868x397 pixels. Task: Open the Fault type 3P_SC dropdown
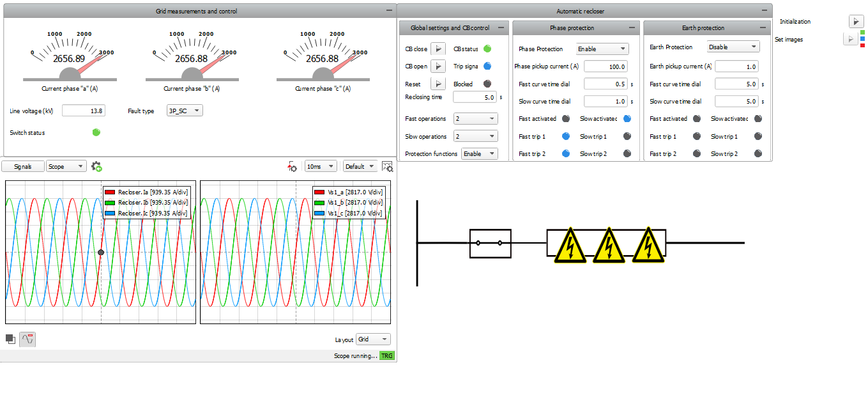(x=184, y=111)
